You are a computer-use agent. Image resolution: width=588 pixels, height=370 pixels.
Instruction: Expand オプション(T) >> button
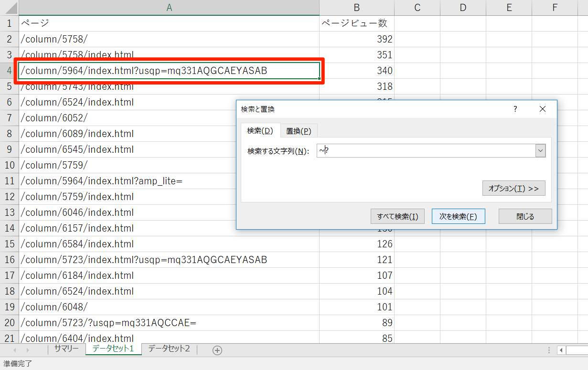[x=513, y=188]
